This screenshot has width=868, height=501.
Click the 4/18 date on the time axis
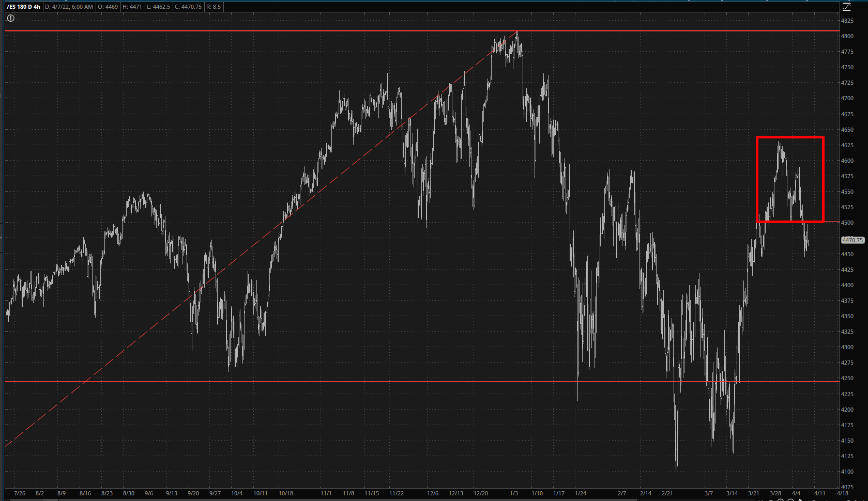point(842,493)
